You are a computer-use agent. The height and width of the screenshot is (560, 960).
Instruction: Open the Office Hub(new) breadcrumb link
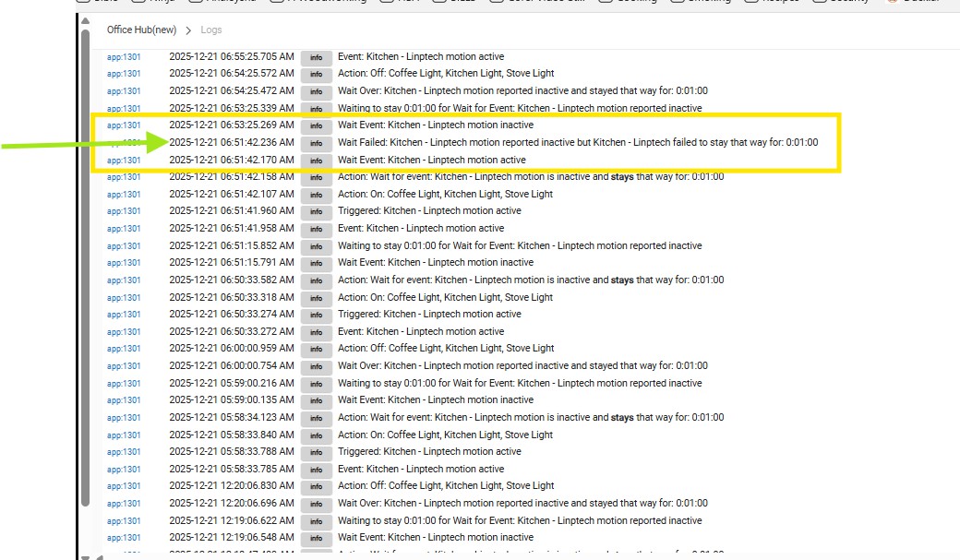point(141,30)
